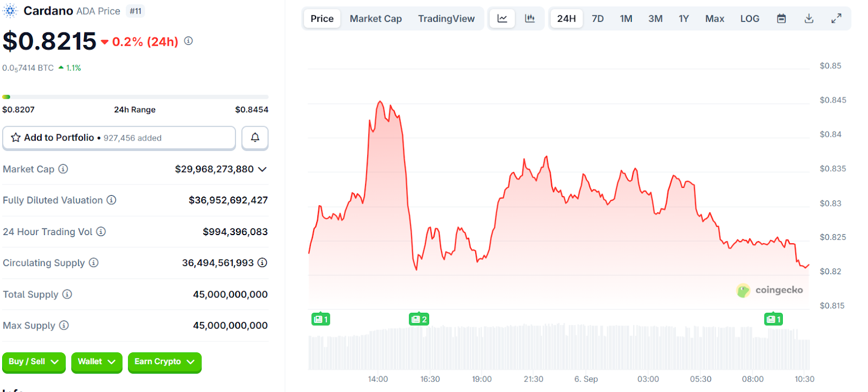This screenshot has width=868, height=392.
Task: Toggle LOG scale on chart
Action: [750, 18]
